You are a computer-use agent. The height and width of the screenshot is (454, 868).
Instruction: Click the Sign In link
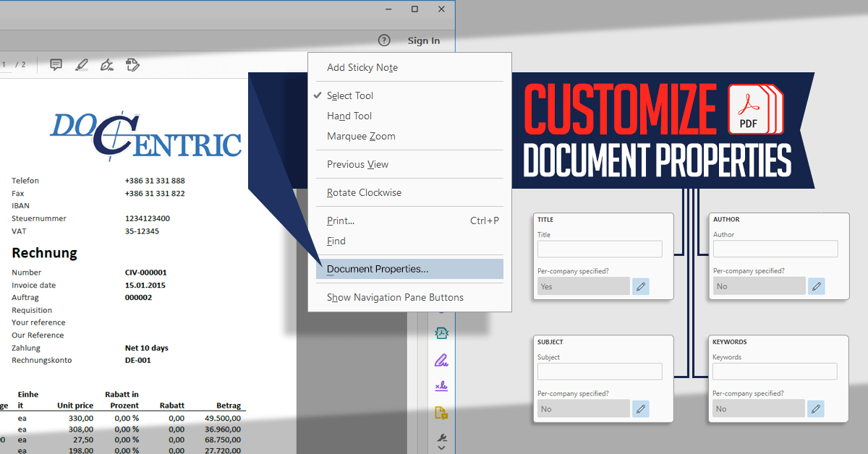coord(423,40)
